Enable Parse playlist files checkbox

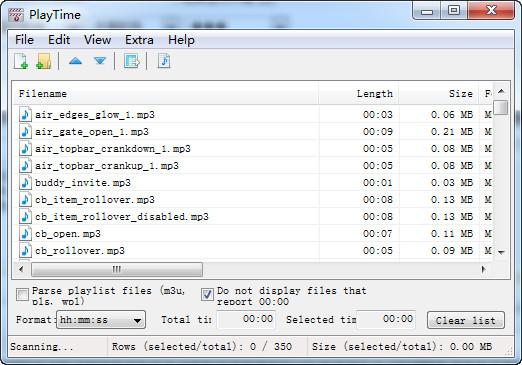coord(22,295)
